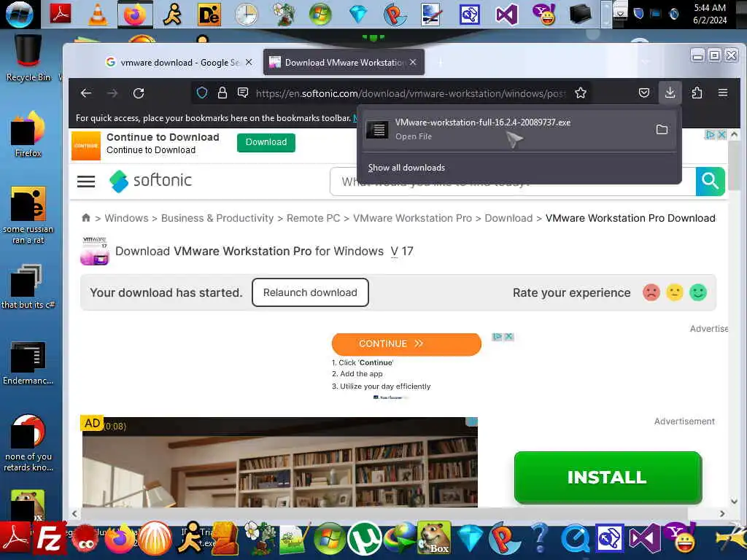Rate experience with the green happy face
The image size is (747, 560).
pos(698,292)
